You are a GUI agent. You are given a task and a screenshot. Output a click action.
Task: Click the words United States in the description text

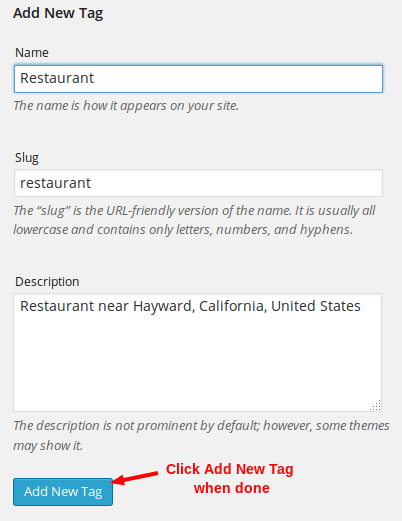(x=316, y=306)
